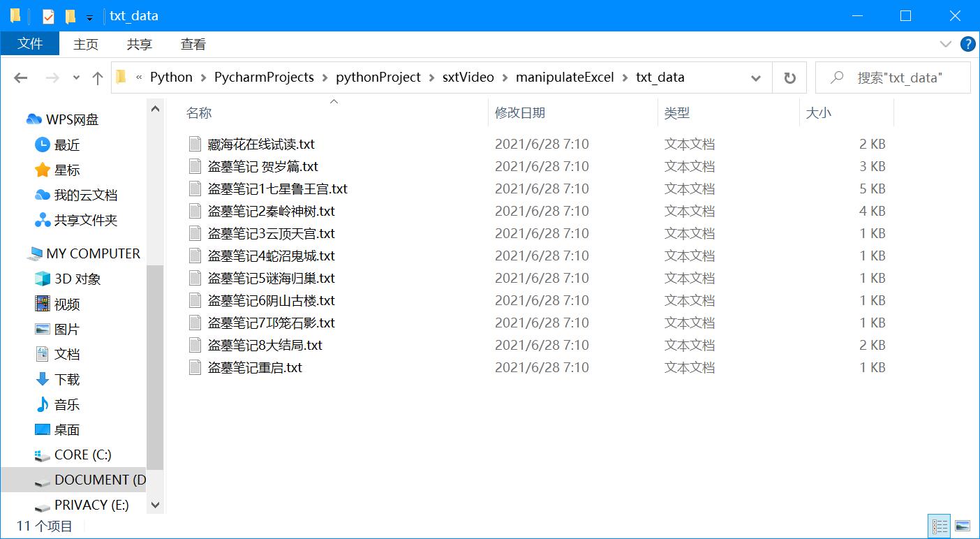The image size is (980, 539).
Task: Switch to details view icon in status bar
Action: [x=940, y=526]
